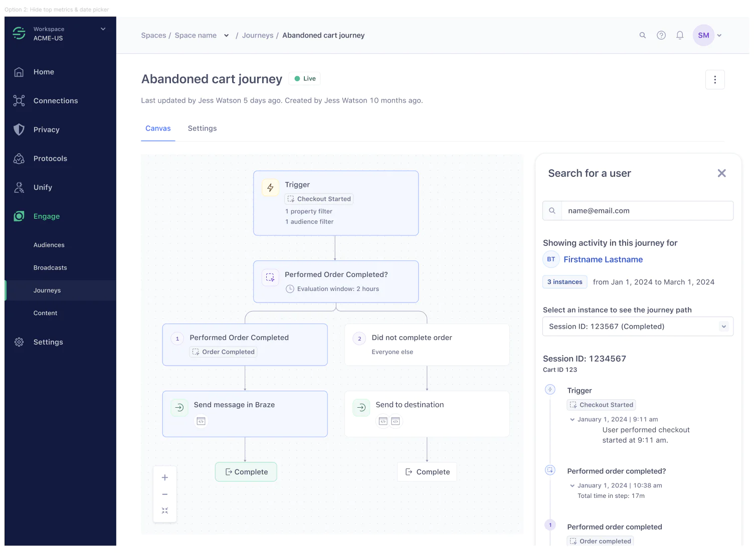Open the Session ID instance dropdown
The image size is (756, 554).
638,327
